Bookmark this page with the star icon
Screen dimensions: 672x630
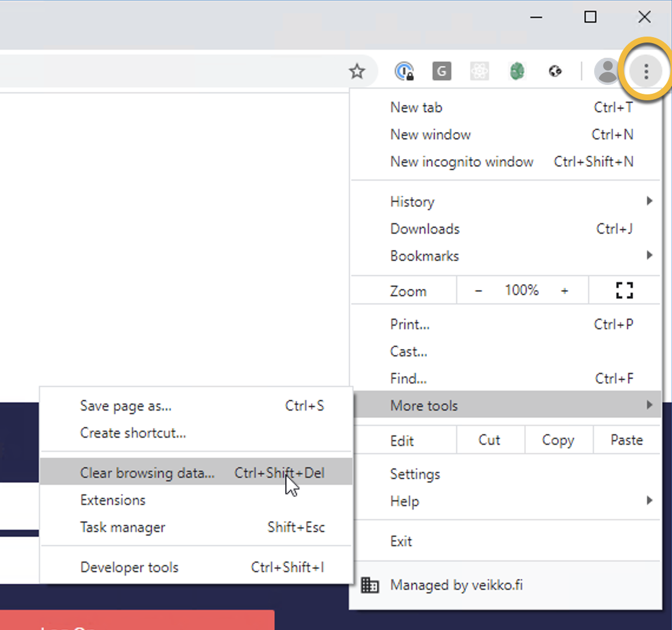point(357,71)
